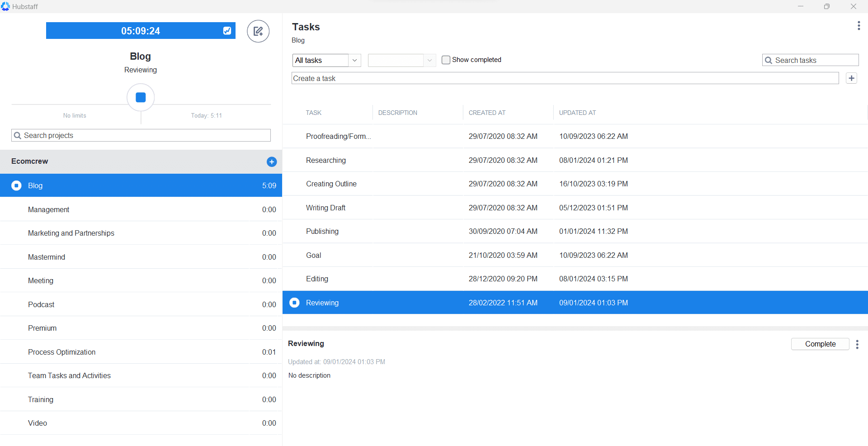The image size is (868, 446).
Task: Toggle the checkbox on the timer bar
Action: 227,31
